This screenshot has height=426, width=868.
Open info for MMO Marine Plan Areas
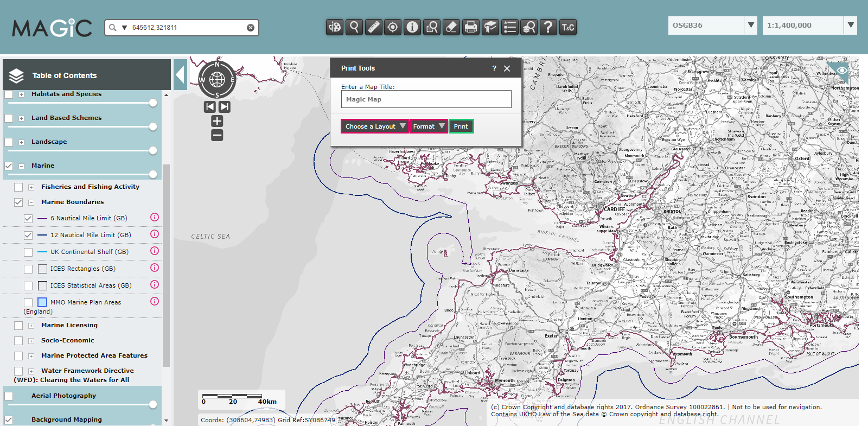tap(155, 301)
